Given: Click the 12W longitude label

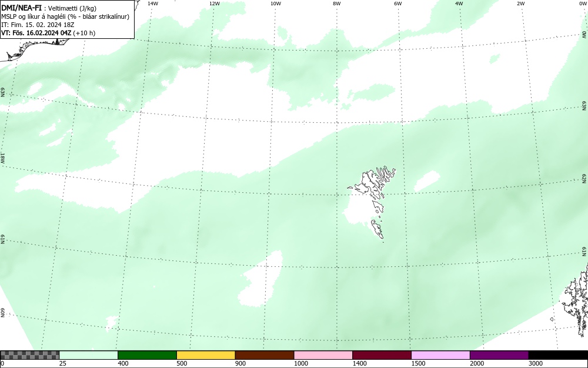Looking at the screenshot, I should (x=214, y=4).
